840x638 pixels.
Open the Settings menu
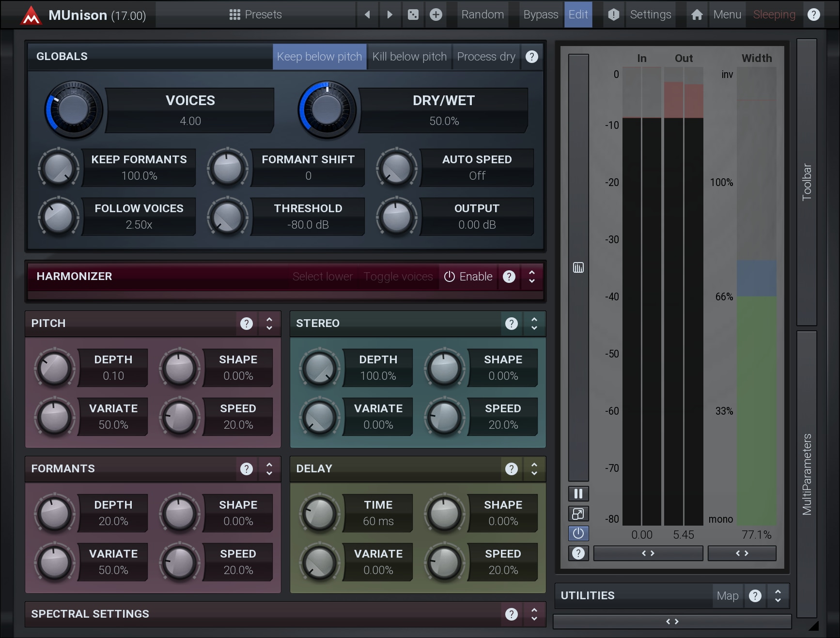pyautogui.click(x=650, y=15)
